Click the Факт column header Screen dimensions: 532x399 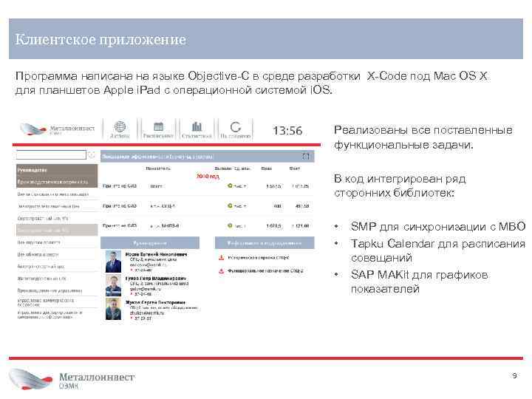[295, 168]
